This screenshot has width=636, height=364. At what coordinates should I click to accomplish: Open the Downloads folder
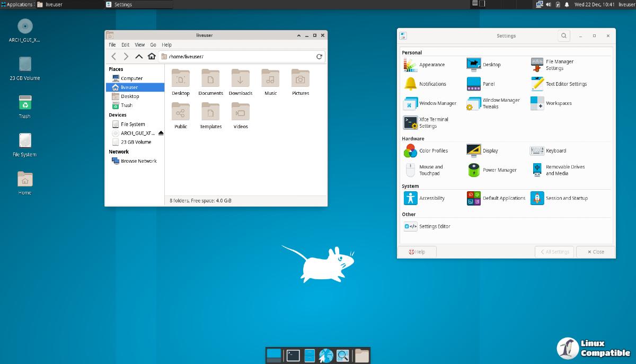241,83
